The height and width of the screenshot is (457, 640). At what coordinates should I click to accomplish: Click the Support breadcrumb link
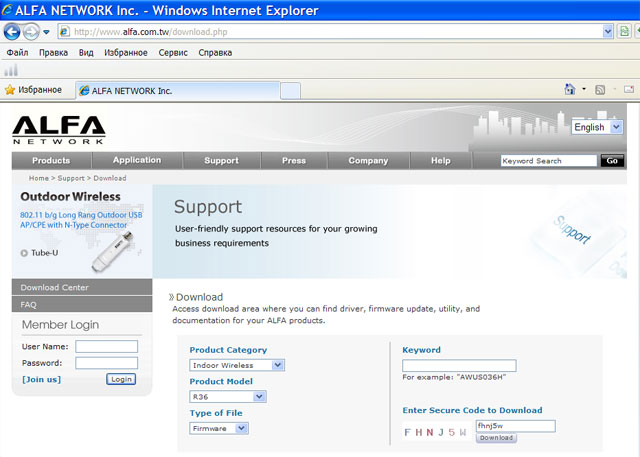(71, 178)
